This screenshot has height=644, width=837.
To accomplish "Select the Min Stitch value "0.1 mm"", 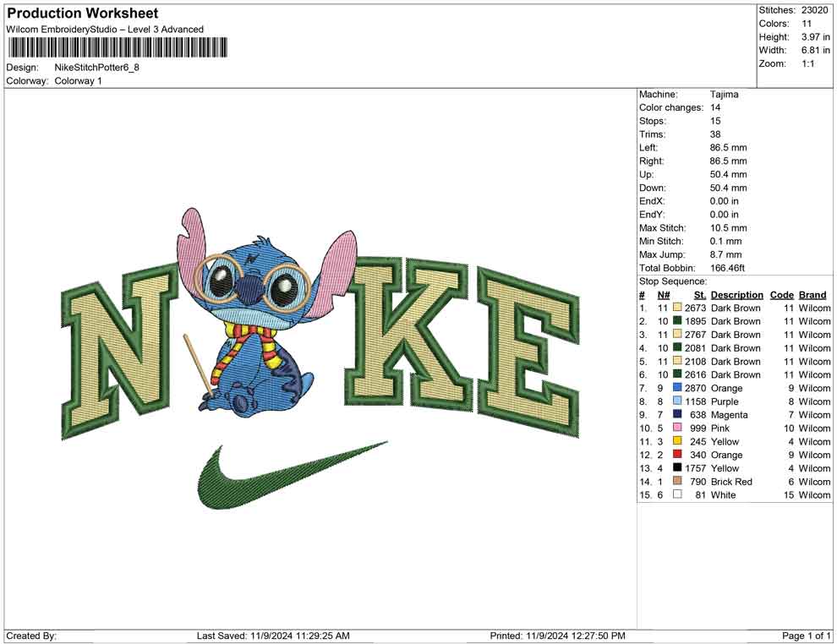I will coord(725,241).
